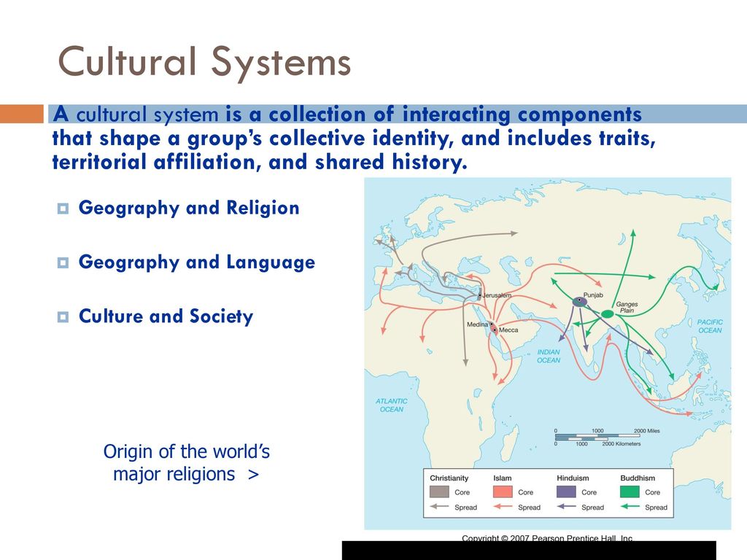Click the 'Culture and Society' bullet text
The height and width of the screenshot is (560, 747).
tap(166, 316)
